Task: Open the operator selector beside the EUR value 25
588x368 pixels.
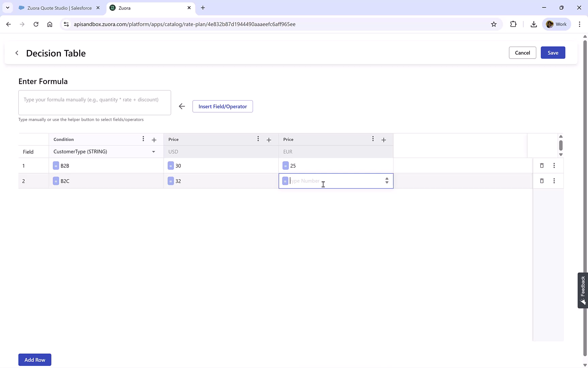Action: tap(285, 166)
